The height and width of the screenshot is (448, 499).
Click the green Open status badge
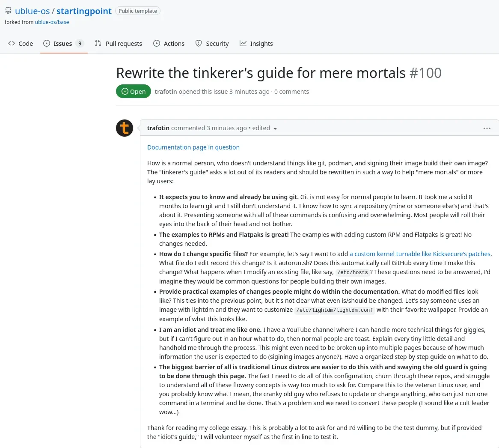(134, 91)
